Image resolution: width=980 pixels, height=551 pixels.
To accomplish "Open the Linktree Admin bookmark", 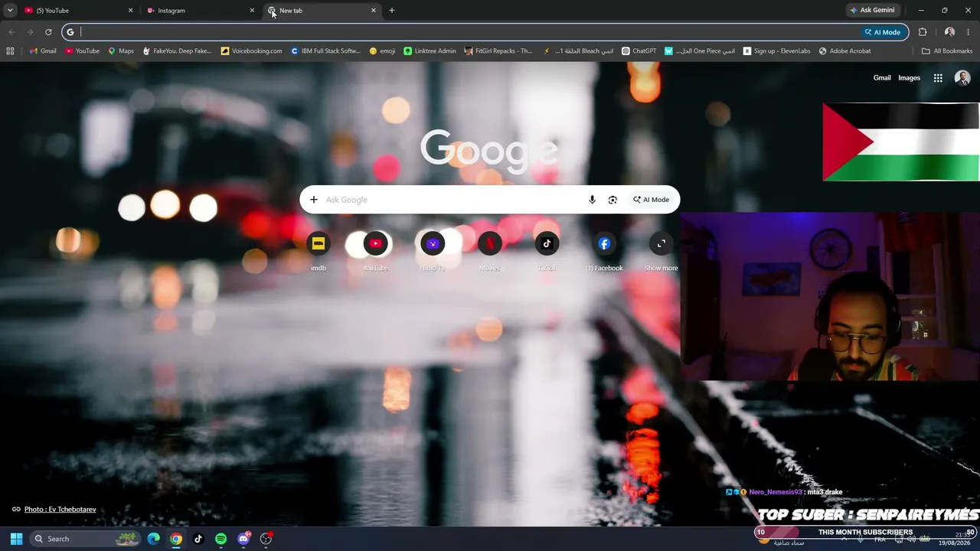I will coord(430,51).
